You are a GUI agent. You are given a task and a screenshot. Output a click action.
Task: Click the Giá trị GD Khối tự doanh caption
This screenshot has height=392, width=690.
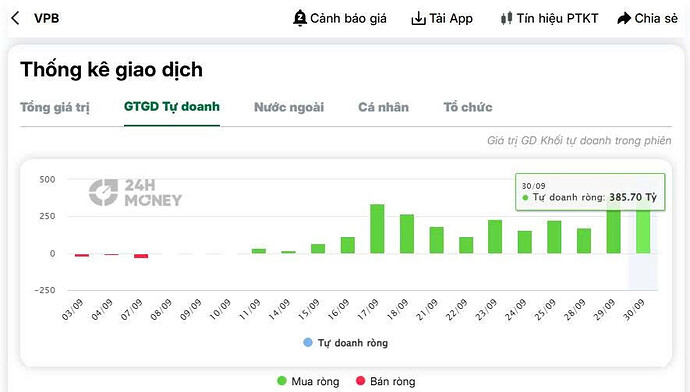coord(579,141)
